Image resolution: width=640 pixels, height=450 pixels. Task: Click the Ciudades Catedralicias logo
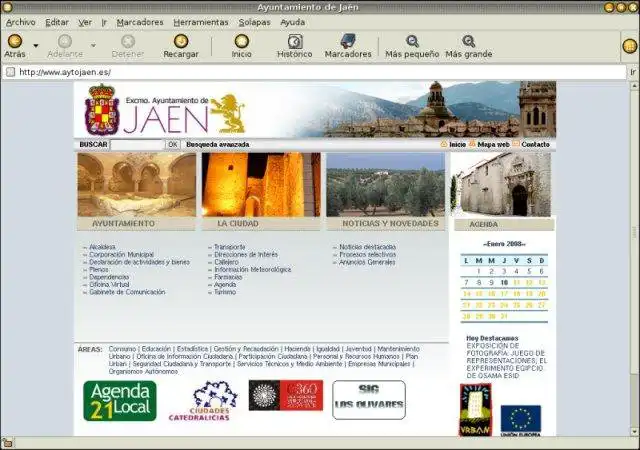pos(204,401)
